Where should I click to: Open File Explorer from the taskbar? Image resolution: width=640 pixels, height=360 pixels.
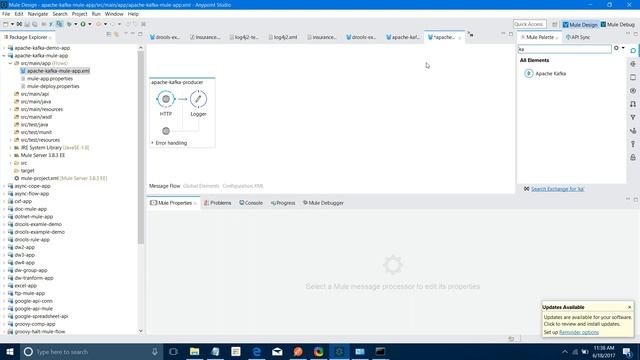(194, 351)
